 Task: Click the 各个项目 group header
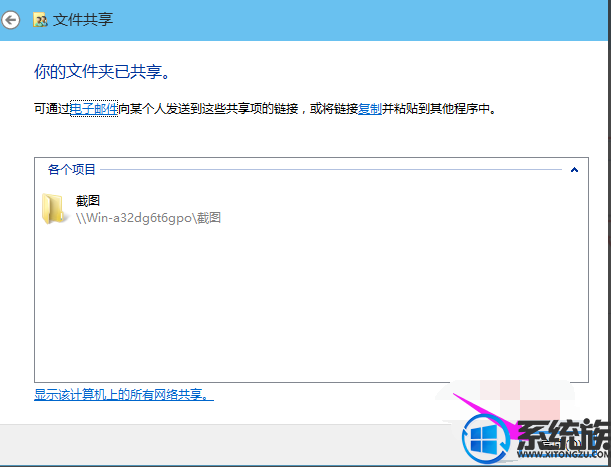click(x=72, y=170)
